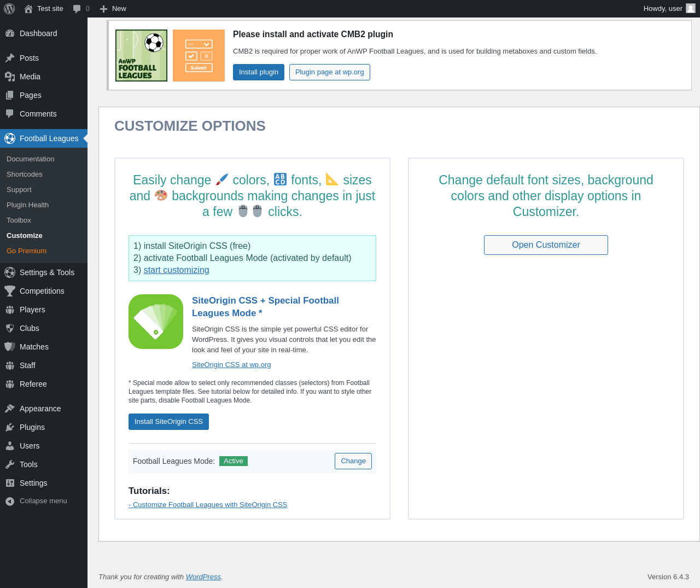The height and width of the screenshot is (588, 700).
Task: Click the CUSTOMIZE OPTIONS heading
Action: click(x=190, y=126)
